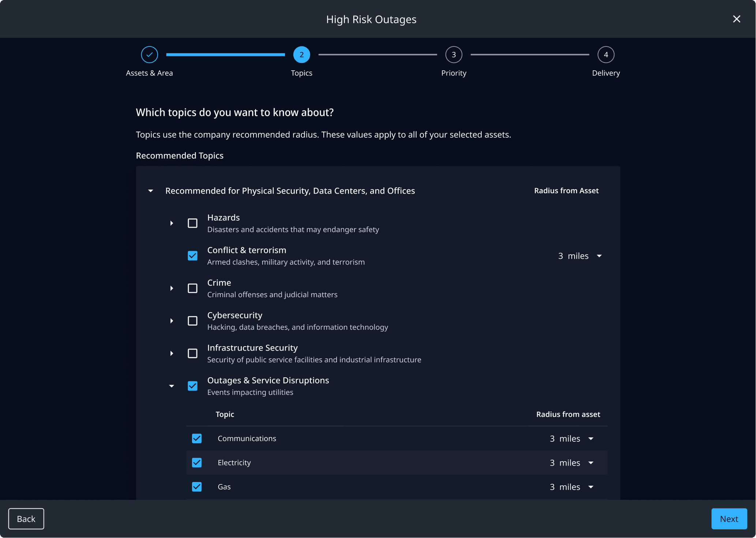Expand the Infrastructure Security arrow

(x=172, y=354)
